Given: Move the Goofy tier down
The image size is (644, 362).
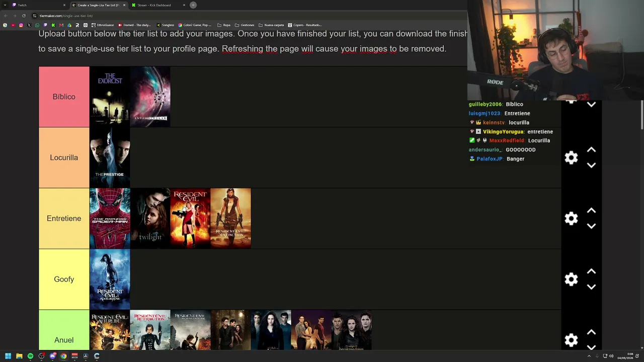Looking at the screenshot, I should [591, 287].
